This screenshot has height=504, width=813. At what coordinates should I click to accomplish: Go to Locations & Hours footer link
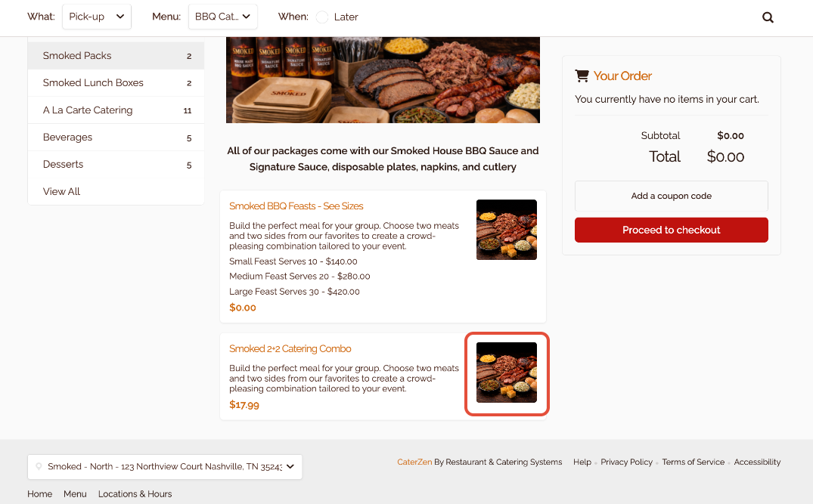pyautogui.click(x=135, y=494)
